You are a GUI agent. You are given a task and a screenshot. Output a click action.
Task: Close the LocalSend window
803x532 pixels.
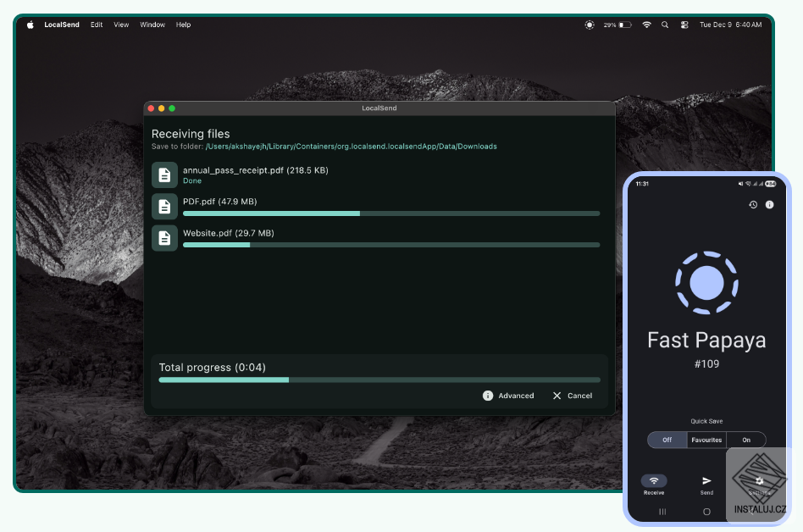[x=151, y=108]
